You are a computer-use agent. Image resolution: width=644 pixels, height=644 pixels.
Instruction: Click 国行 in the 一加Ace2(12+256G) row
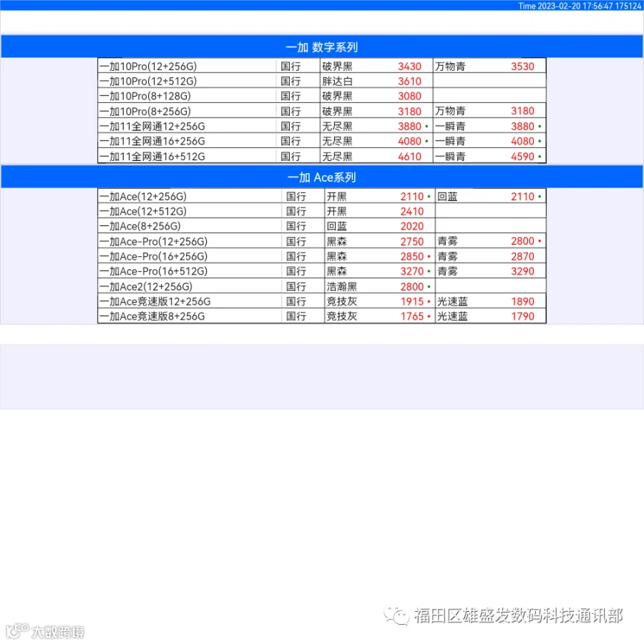tap(296, 286)
